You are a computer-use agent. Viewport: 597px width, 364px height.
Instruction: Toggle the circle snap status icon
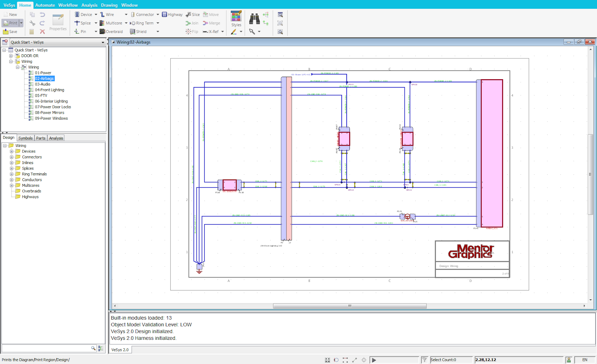tap(336, 360)
